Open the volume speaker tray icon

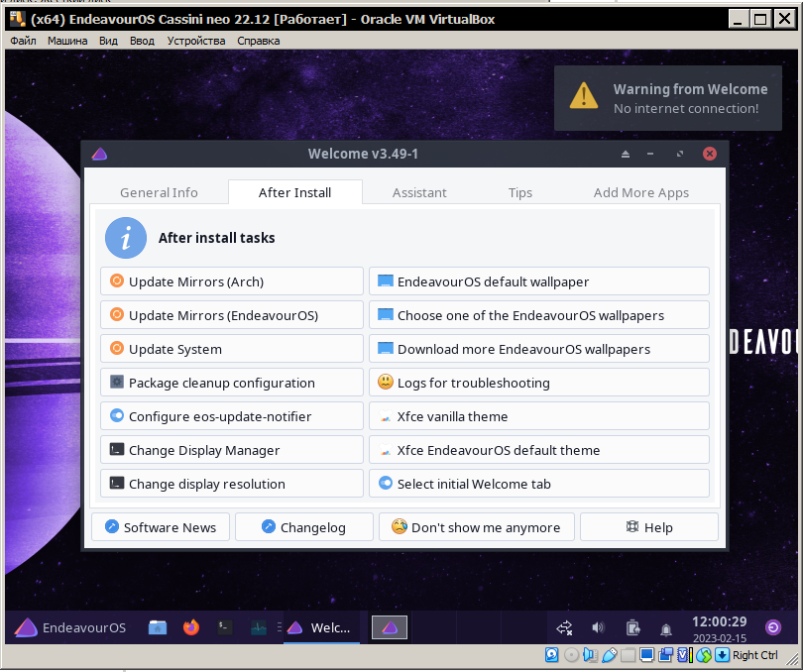coord(598,627)
